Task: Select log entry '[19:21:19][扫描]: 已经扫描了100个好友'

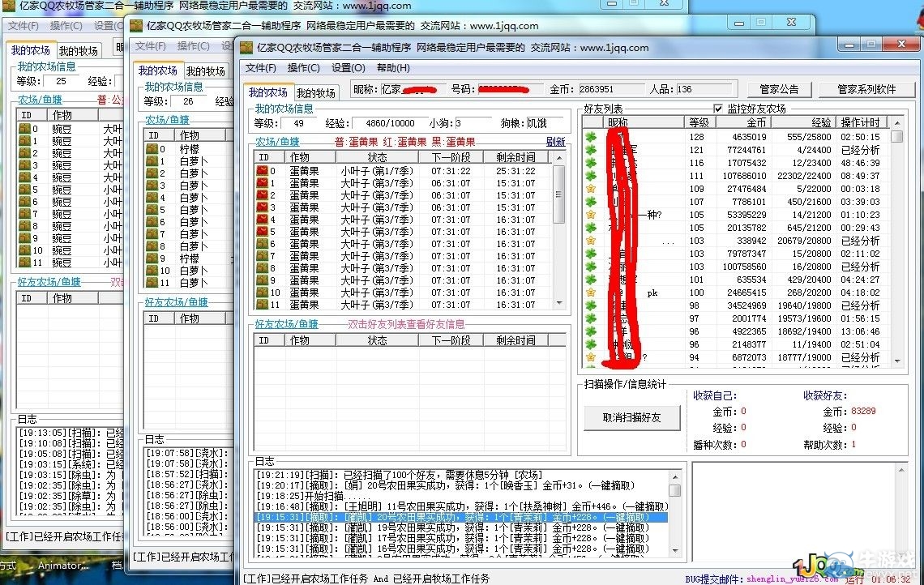Action: point(400,475)
